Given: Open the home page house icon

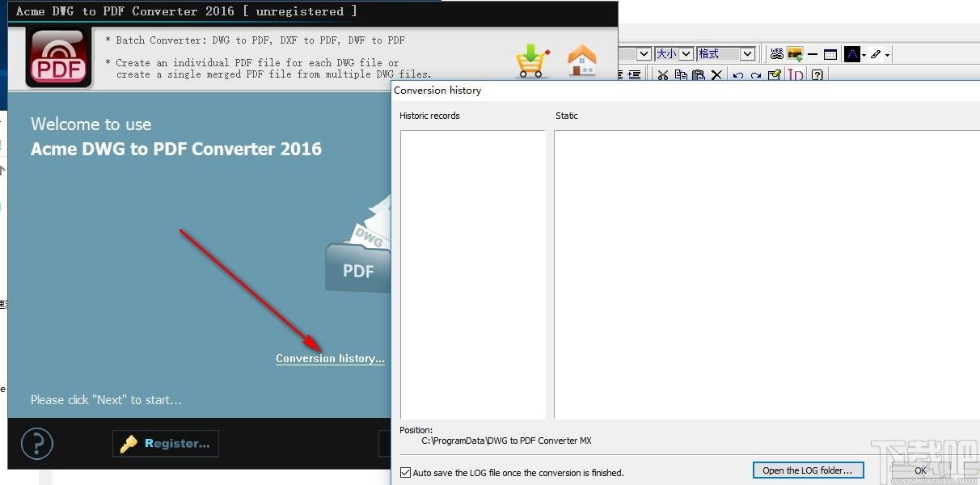Looking at the screenshot, I should click(582, 60).
